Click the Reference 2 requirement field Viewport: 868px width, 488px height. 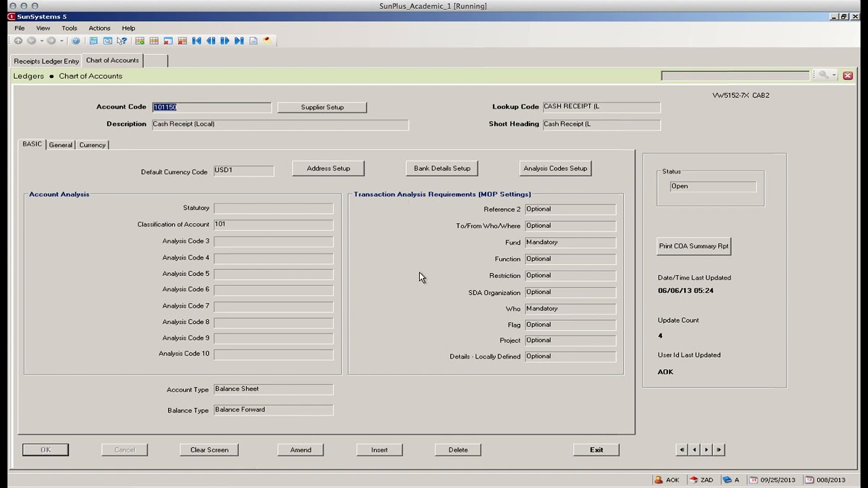tap(570, 209)
